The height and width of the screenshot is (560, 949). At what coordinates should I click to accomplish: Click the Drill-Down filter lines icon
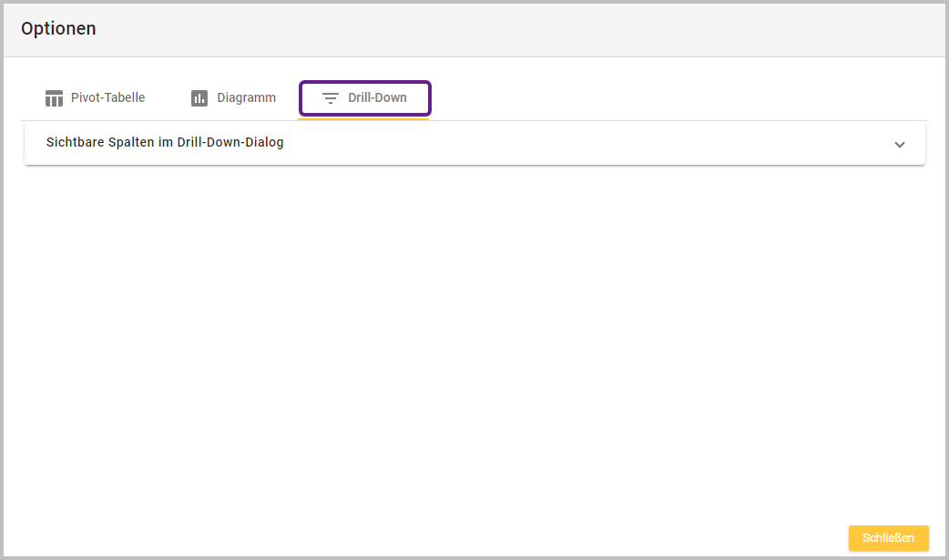[331, 98]
